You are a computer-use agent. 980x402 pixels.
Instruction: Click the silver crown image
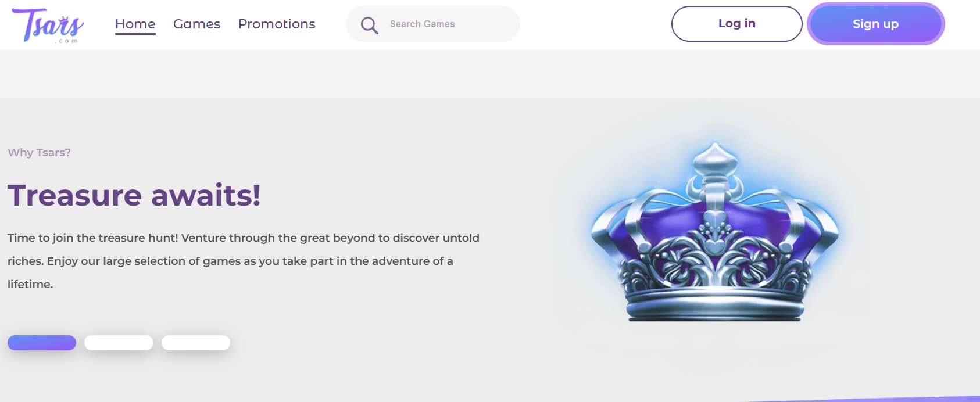point(715,231)
